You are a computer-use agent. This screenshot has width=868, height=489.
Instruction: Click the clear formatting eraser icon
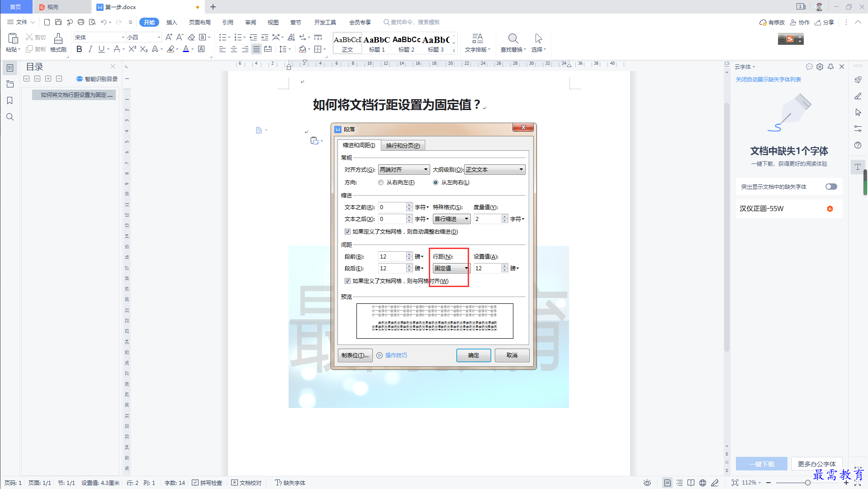pyautogui.click(x=191, y=37)
